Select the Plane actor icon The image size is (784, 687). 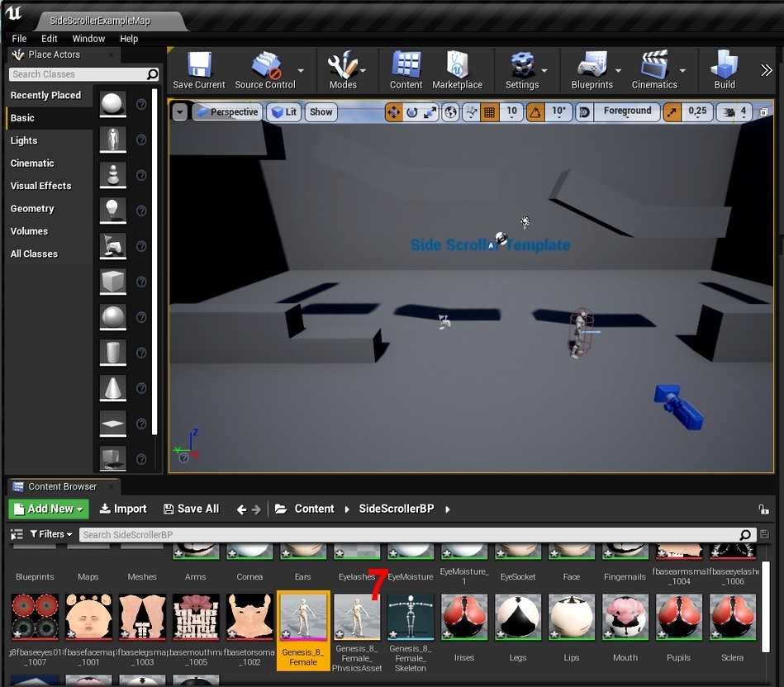point(112,424)
